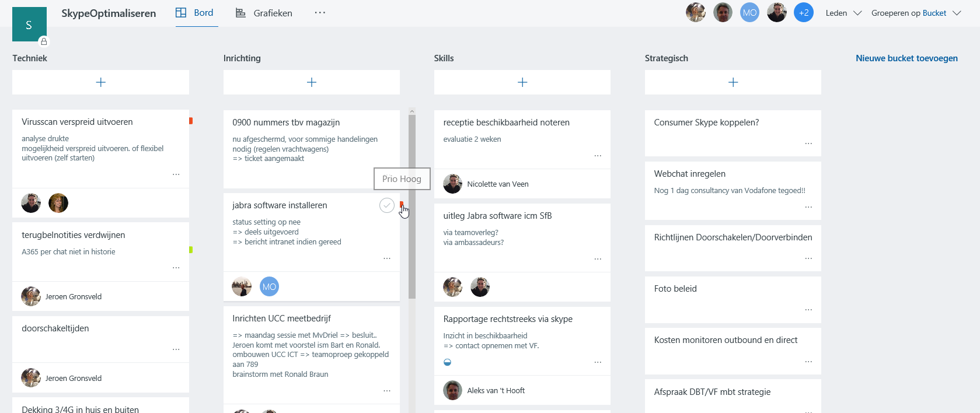The width and height of the screenshot is (980, 413).
Task: Open more options for uitleg Jabra software
Action: pyautogui.click(x=598, y=259)
